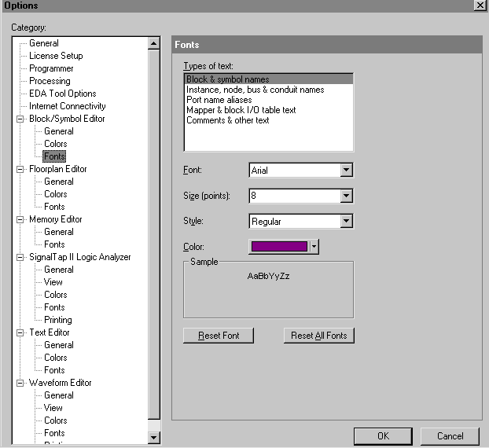The width and height of the screenshot is (489, 448).
Task: Select Fonts under Floorplan Editor
Action: point(54,207)
